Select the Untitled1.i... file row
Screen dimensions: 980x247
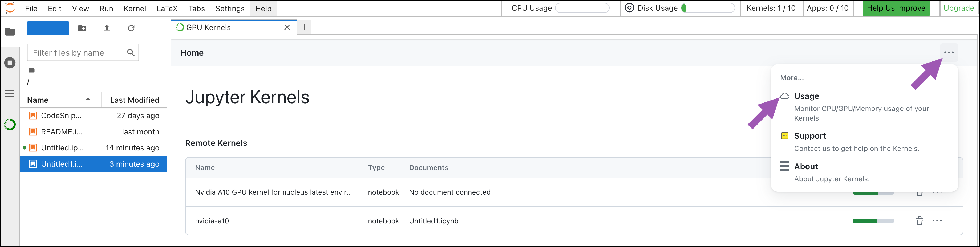pos(93,164)
